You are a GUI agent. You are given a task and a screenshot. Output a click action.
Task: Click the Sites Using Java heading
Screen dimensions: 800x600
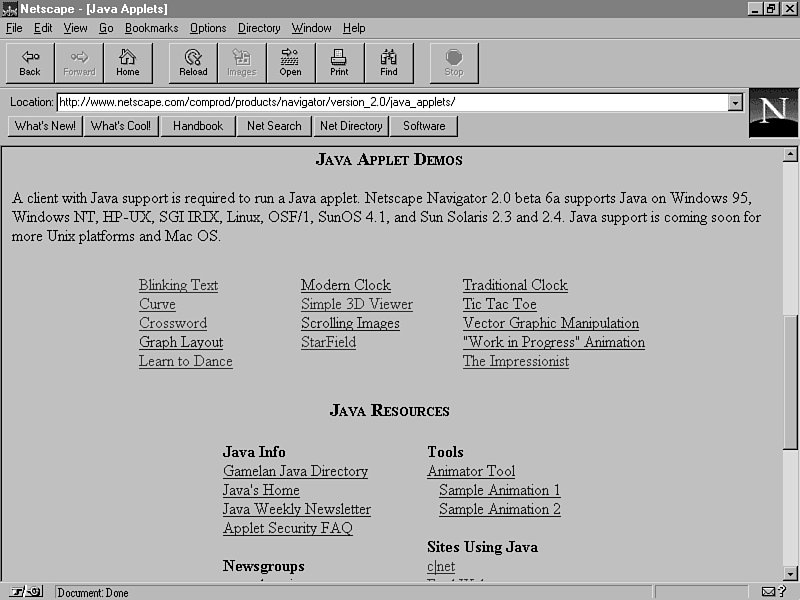[483, 547]
